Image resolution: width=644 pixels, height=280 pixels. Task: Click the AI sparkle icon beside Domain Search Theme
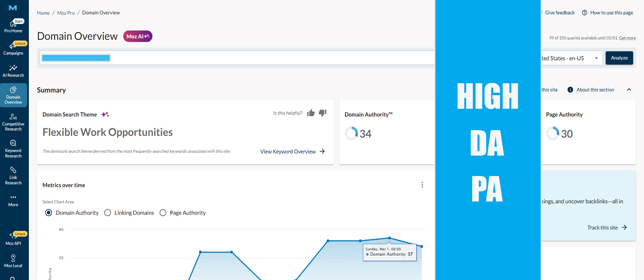[x=105, y=115]
